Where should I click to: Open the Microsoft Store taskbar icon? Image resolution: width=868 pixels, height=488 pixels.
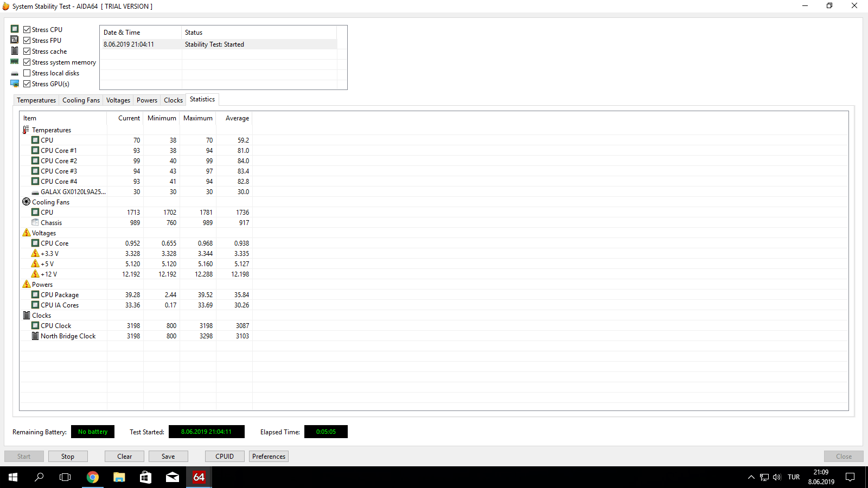(x=146, y=477)
